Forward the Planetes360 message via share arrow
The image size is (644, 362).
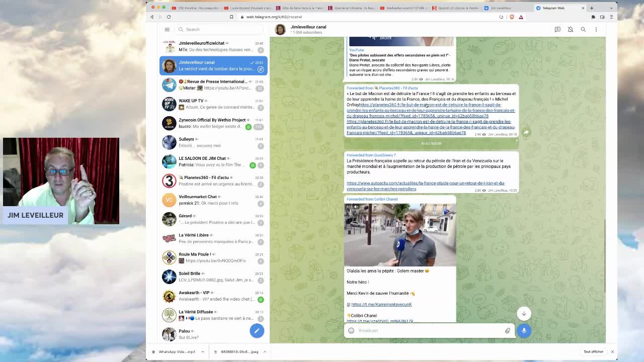526,132
